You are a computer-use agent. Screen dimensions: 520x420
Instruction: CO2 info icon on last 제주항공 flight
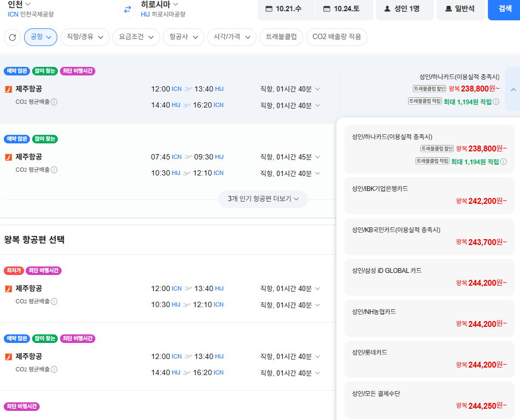click(x=54, y=369)
